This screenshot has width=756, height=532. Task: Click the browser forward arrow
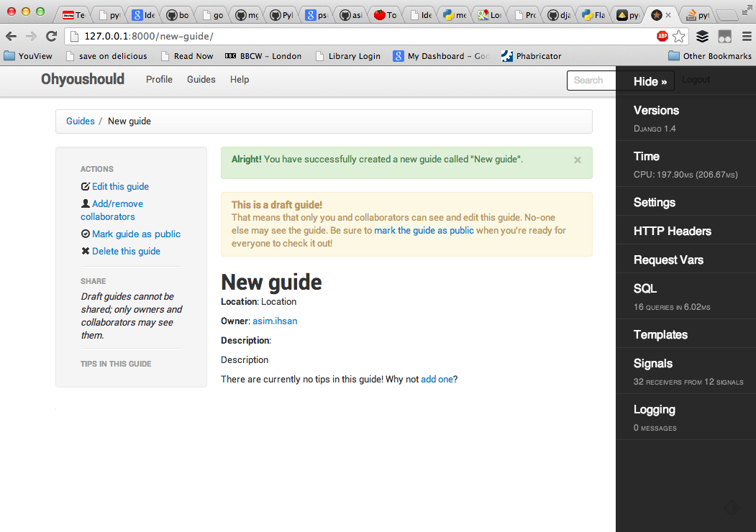(x=31, y=36)
